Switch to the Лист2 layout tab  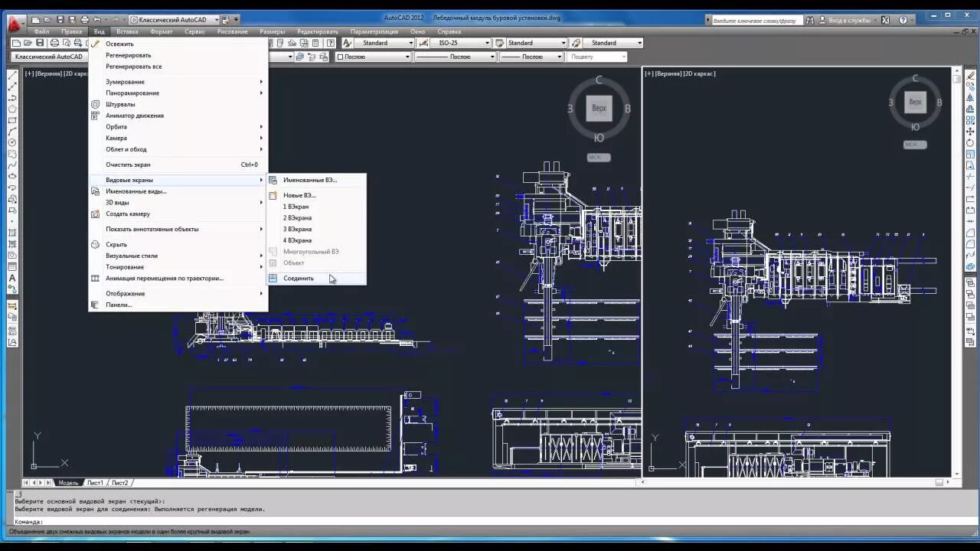click(119, 483)
